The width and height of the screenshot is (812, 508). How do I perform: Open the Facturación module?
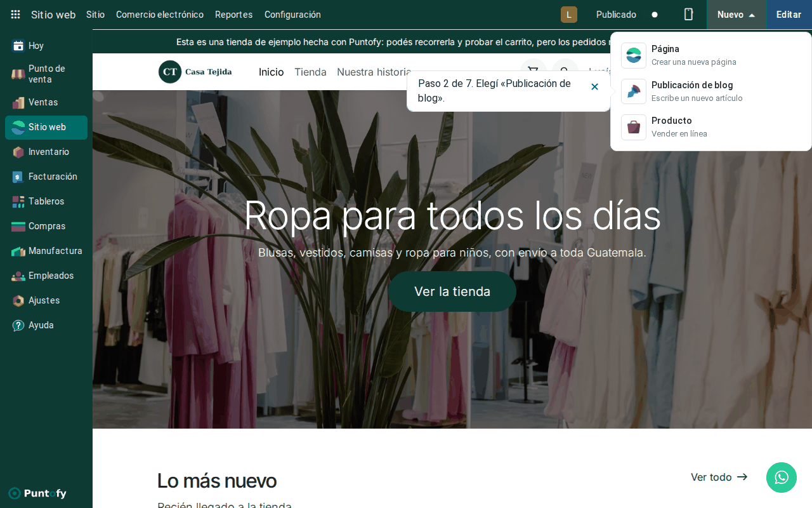pyautogui.click(x=46, y=177)
